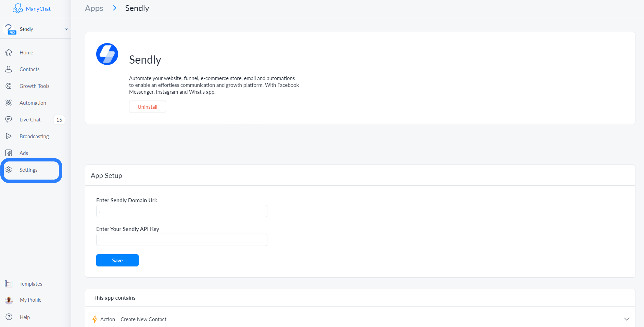Open Help in the sidebar
The width and height of the screenshot is (644, 327).
tap(25, 317)
